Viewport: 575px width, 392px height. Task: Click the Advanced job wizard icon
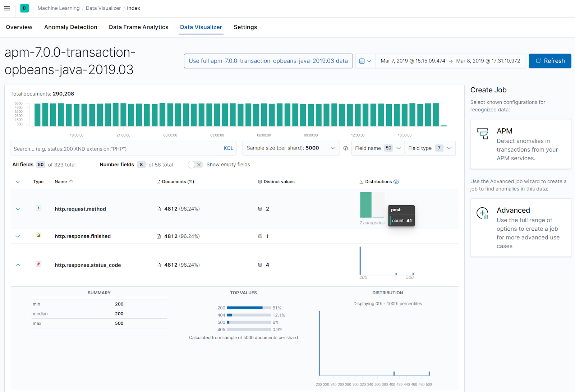pyautogui.click(x=482, y=213)
